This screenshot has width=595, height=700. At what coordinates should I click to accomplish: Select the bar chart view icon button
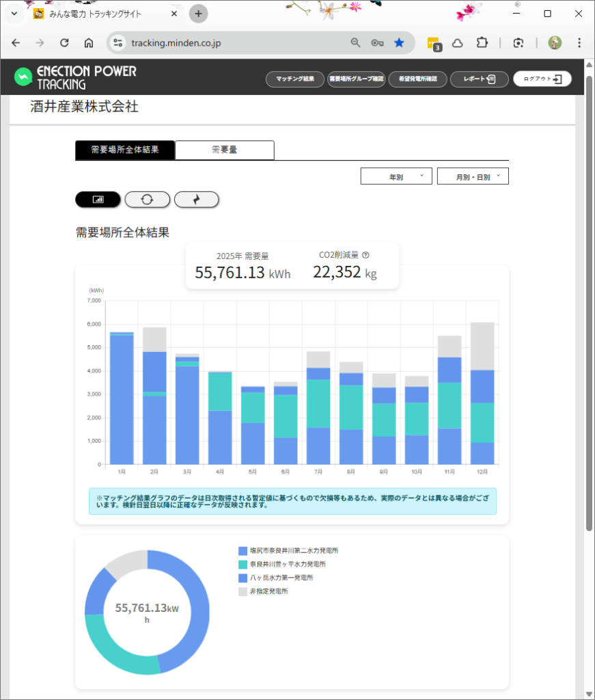click(x=98, y=199)
